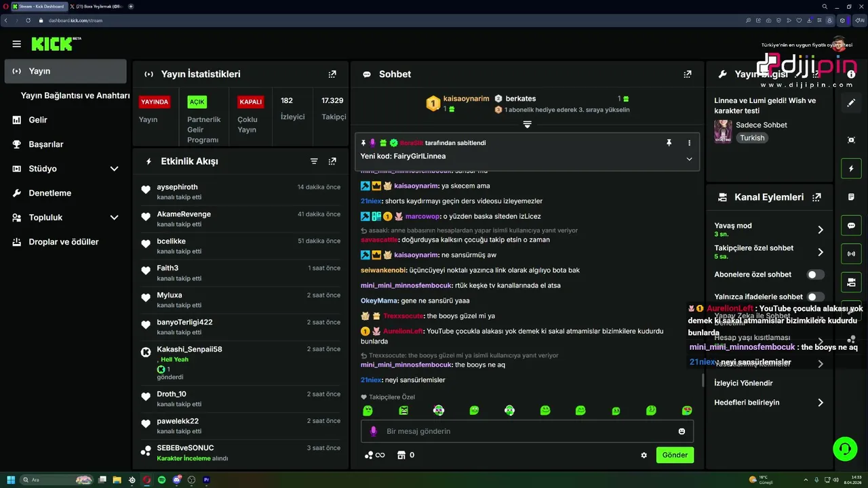This screenshot has width=868, height=488.
Task: Click the pencil edit icon in right sidebar
Action: point(851,103)
